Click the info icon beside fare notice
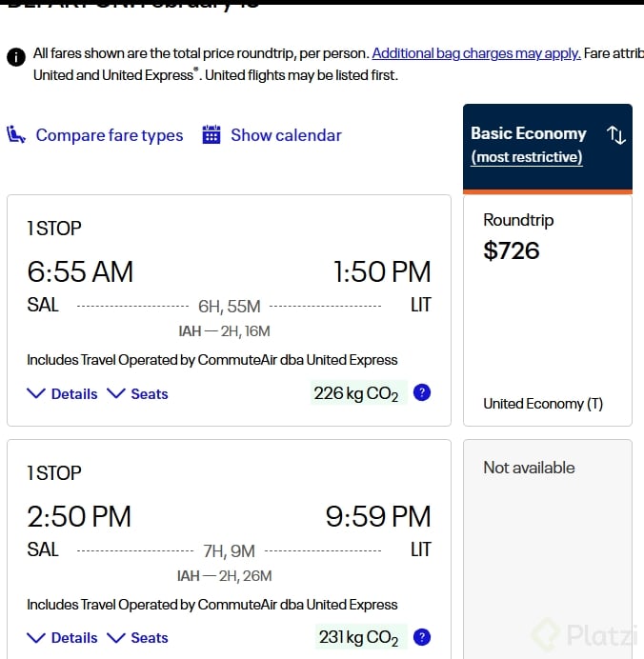Viewport: 644px width, 659px height. 16,57
